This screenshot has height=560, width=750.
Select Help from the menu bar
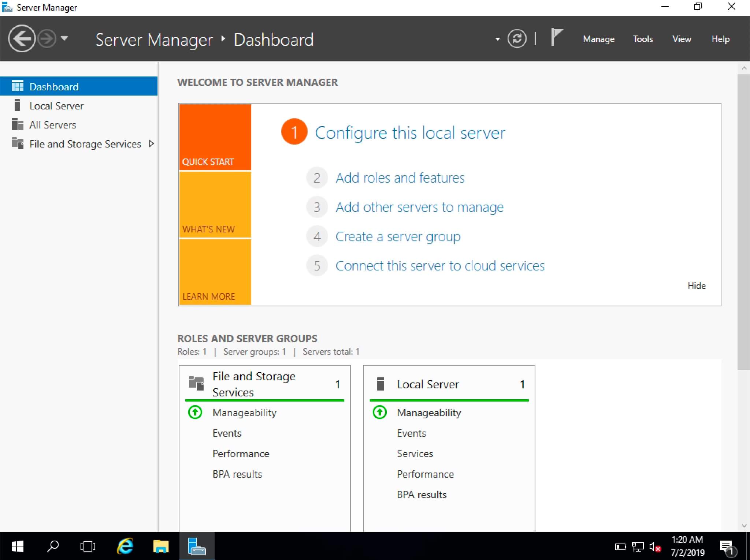(x=720, y=39)
